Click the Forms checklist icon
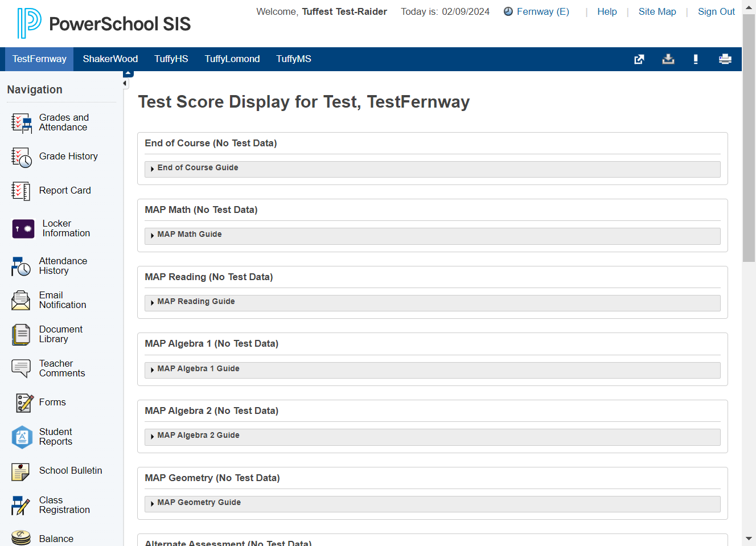Screen dimensions: 756x546 24,403
